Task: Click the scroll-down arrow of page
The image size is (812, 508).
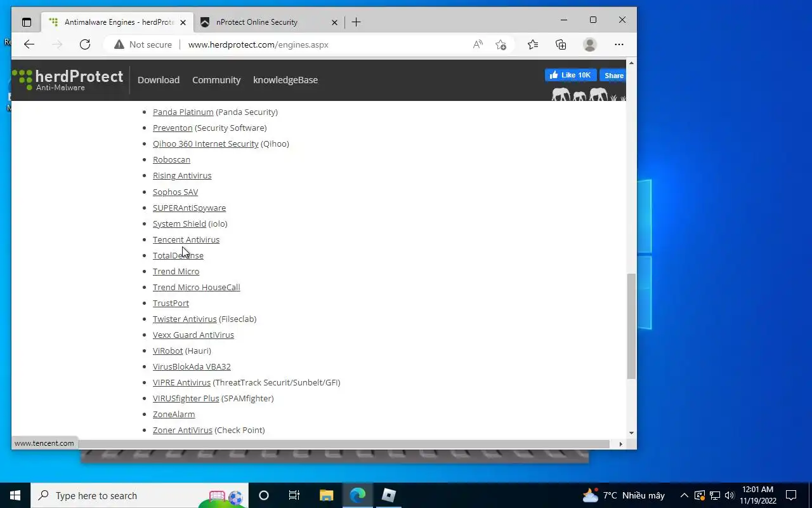Action: click(631, 433)
